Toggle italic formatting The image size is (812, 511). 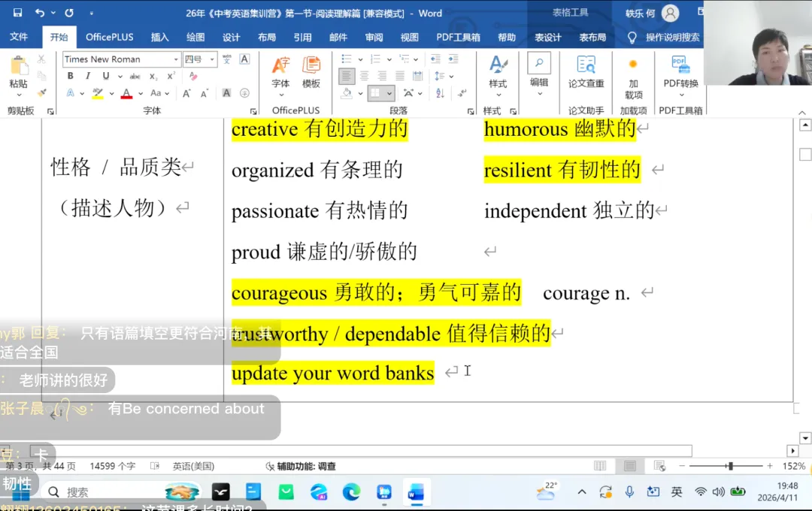(x=88, y=75)
